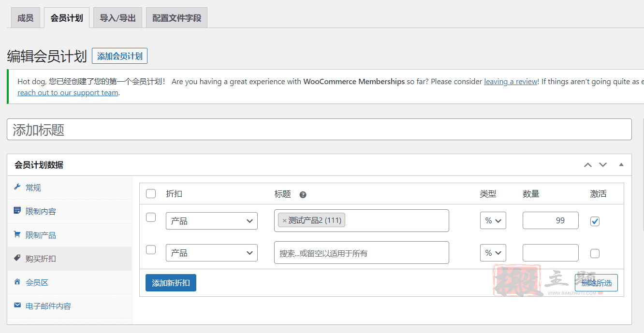
Task: Click the tag icon beside 购买折扣
Action: [x=17, y=258]
